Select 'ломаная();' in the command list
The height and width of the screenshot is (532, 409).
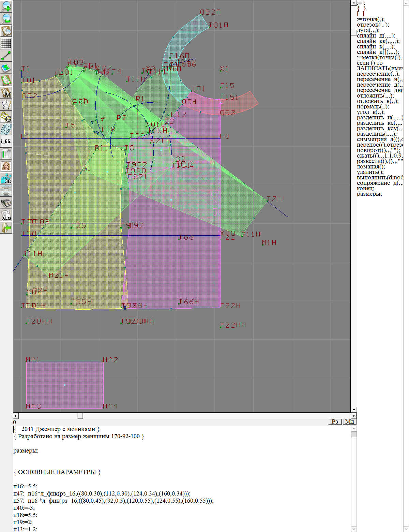point(371,166)
